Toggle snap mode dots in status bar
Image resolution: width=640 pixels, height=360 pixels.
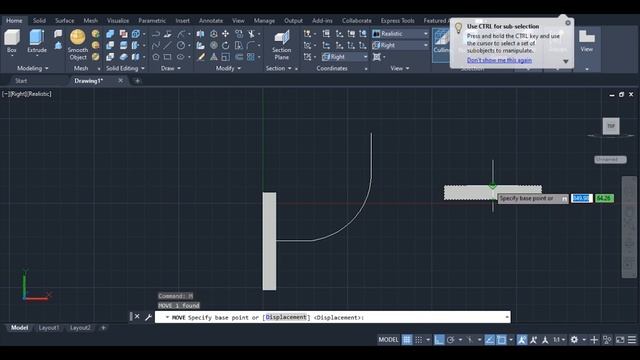[x=419, y=340]
